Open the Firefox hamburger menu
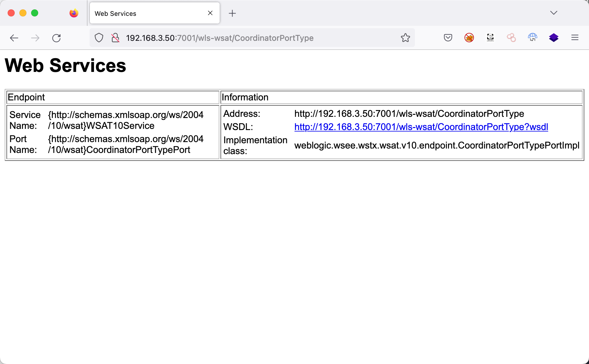Screen dimensions: 589x364 pyautogui.click(x=575, y=38)
